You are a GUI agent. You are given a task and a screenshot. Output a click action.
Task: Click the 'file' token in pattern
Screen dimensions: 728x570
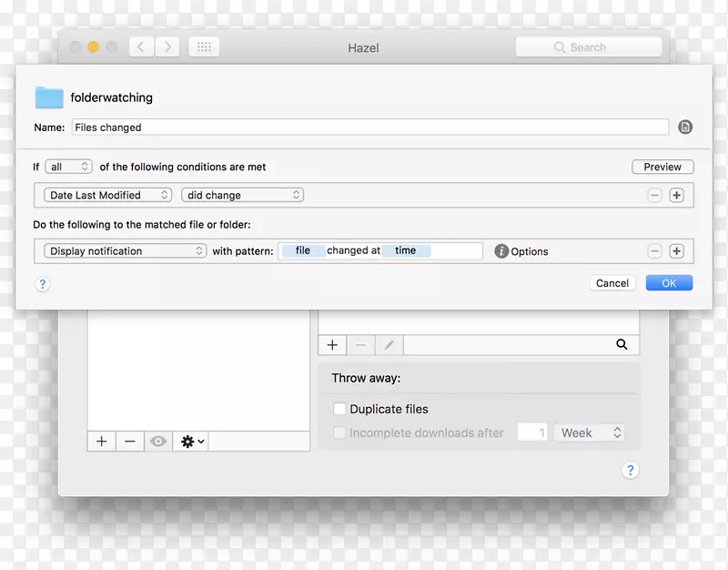click(303, 250)
